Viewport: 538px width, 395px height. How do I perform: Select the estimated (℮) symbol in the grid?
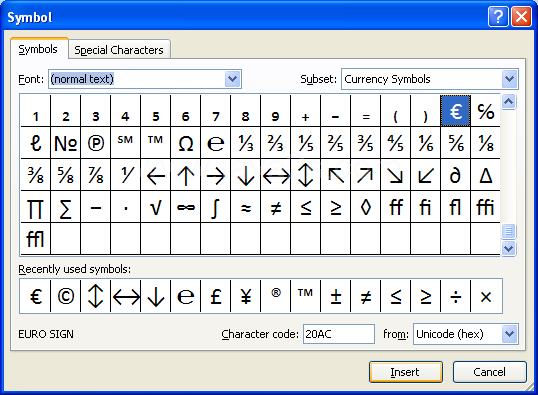click(x=215, y=143)
